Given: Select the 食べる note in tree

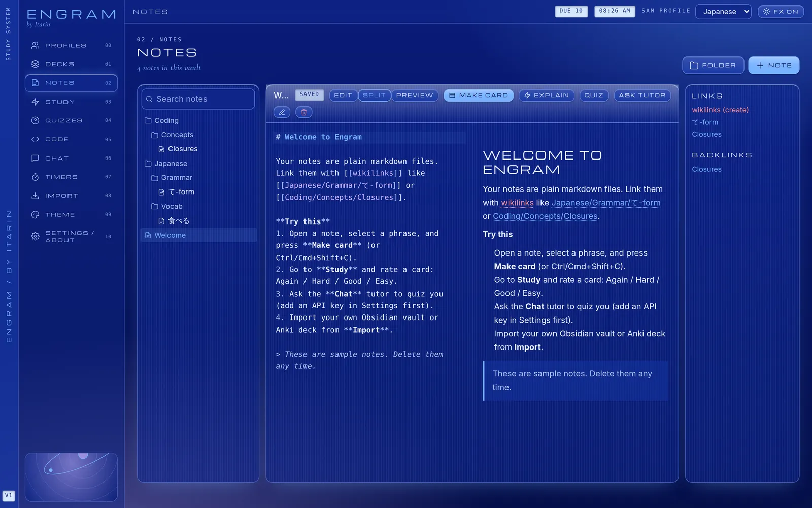Looking at the screenshot, I should tap(198, 221).
